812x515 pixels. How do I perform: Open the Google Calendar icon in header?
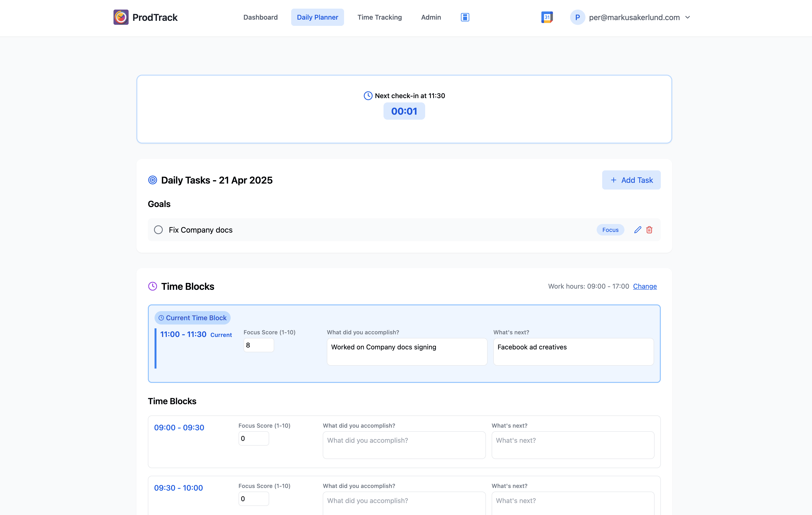547,17
